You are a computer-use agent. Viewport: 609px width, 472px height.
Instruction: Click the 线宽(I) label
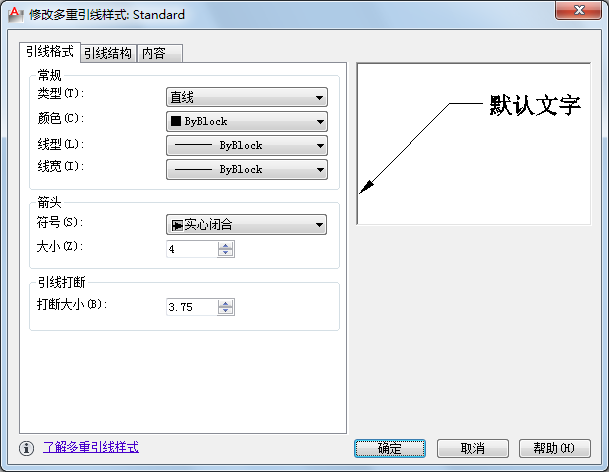click(61, 166)
